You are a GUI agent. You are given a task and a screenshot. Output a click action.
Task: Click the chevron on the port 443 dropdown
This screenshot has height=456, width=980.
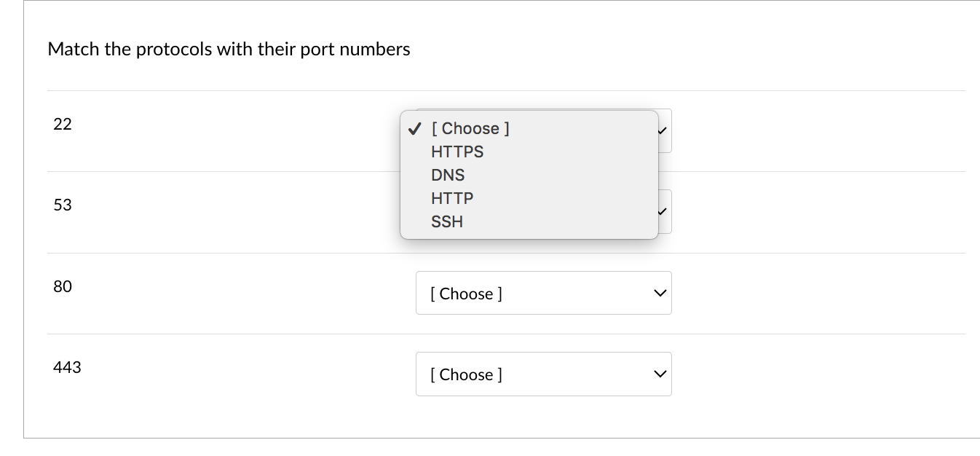point(659,374)
